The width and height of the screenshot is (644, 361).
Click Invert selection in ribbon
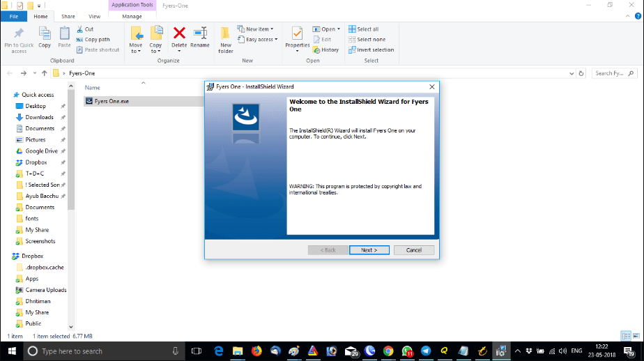tap(371, 49)
